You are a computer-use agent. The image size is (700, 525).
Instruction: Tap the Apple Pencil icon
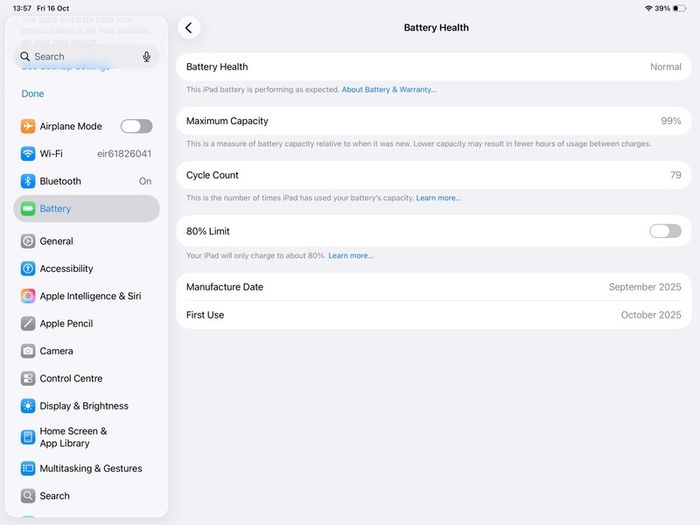pyautogui.click(x=28, y=324)
